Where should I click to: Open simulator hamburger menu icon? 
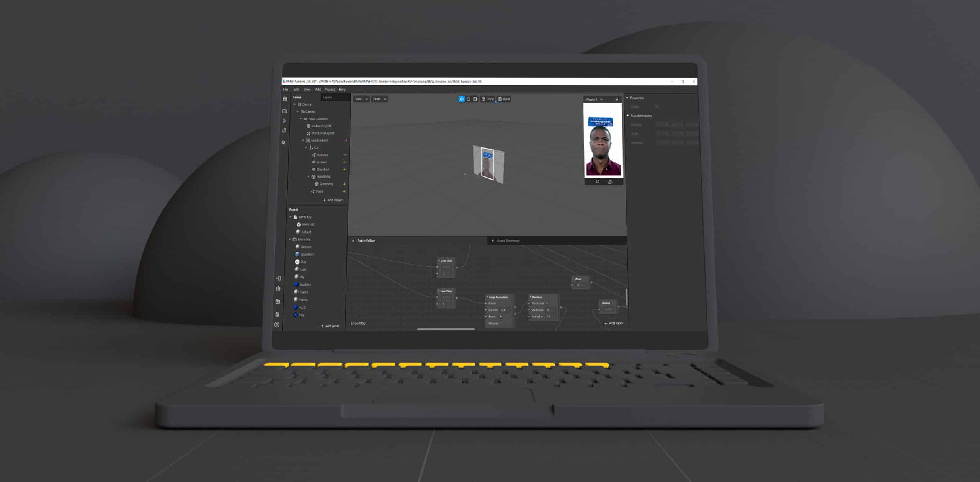[617, 100]
